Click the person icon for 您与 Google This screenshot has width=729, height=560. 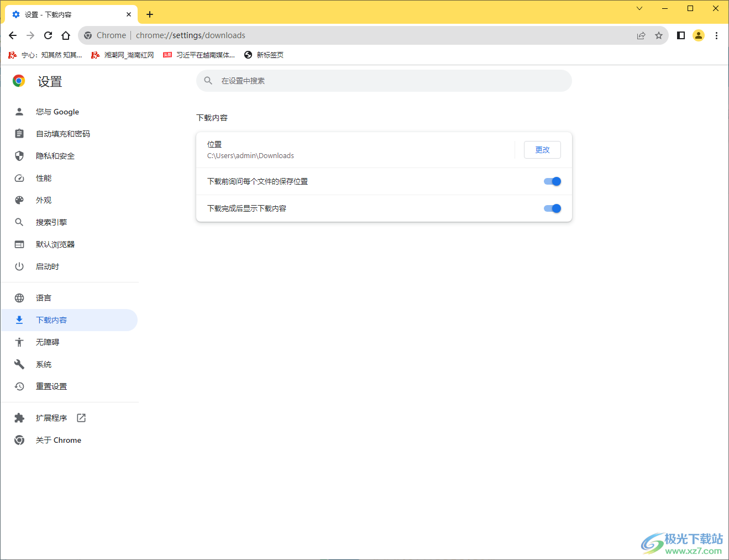pyautogui.click(x=19, y=112)
